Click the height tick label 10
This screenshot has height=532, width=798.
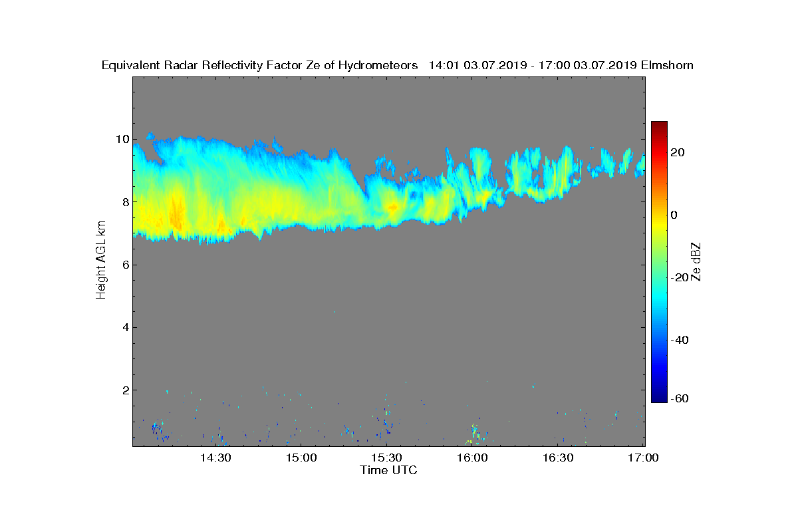click(121, 139)
